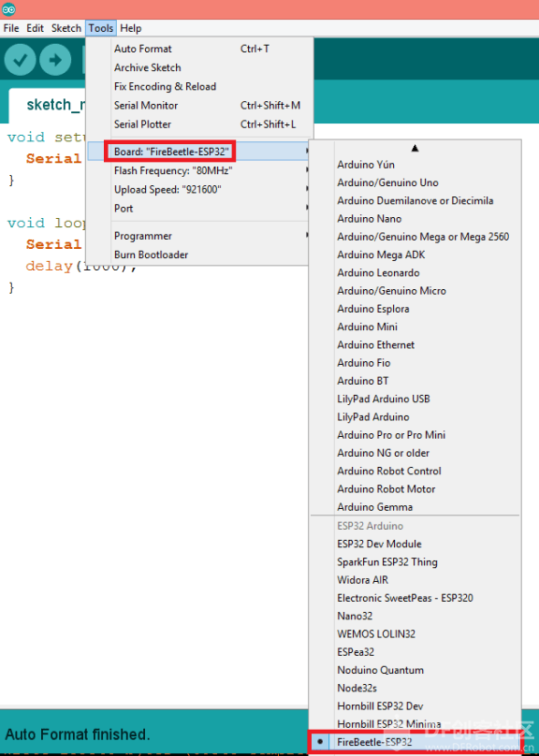This screenshot has width=539, height=756.
Task: Choose Fix Encoding & Reload
Action: (x=199, y=86)
